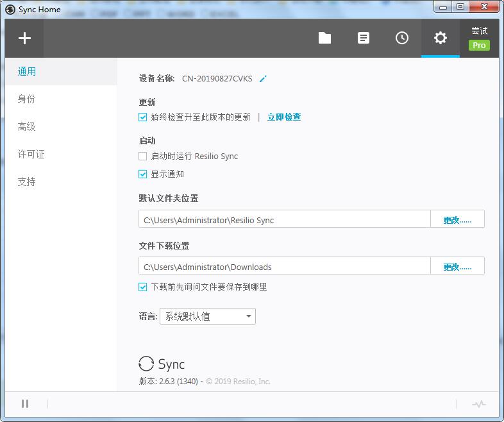Close the Sync Home window
Image resolution: width=504 pixels, height=422 pixels.
[484, 7]
